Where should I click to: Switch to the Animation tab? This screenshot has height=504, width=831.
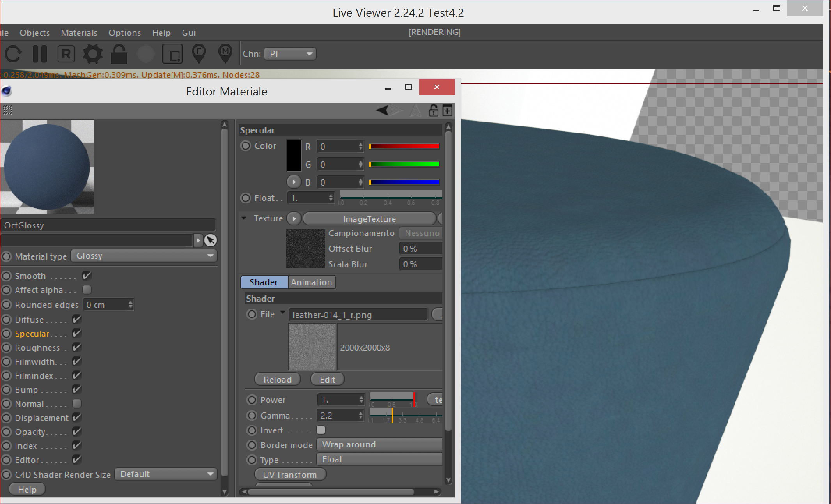coord(311,282)
